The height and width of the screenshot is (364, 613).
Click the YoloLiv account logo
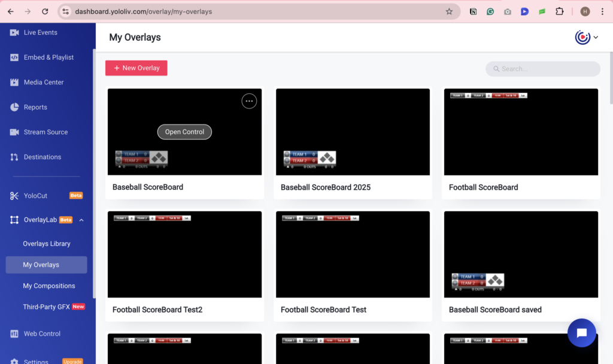click(582, 38)
